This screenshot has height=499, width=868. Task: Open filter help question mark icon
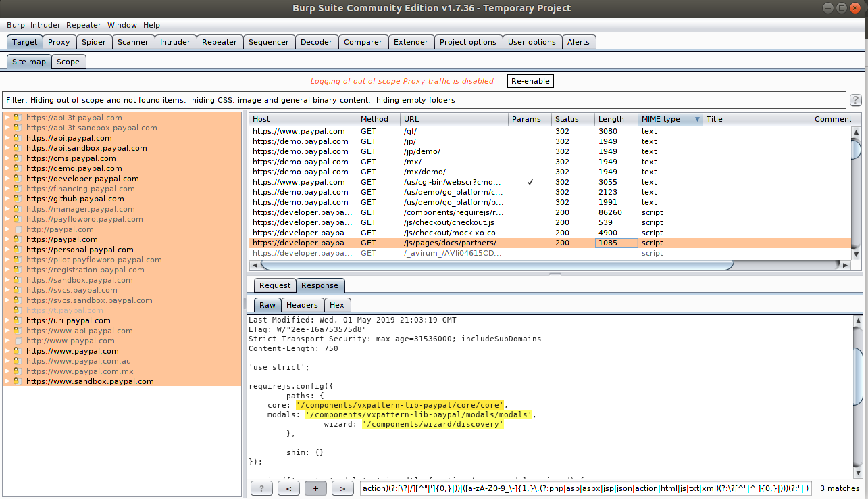pos(855,100)
